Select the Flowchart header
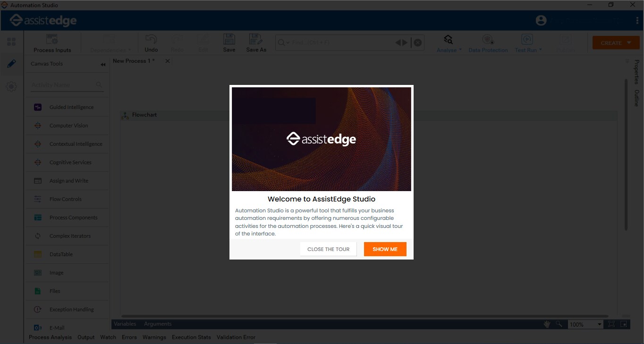The height and width of the screenshot is (344, 644). (x=369, y=115)
